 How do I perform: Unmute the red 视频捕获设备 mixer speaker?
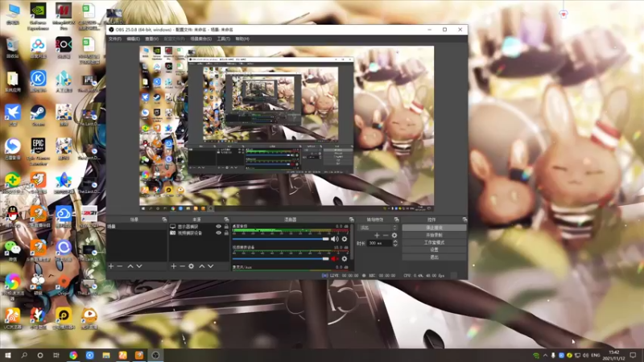pos(334,259)
